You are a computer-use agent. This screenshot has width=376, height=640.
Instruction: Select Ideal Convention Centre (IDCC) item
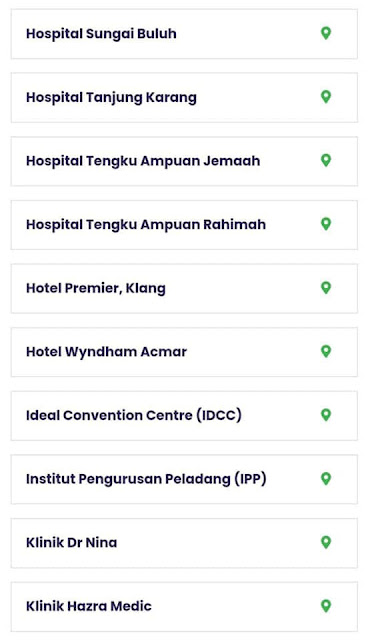click(184, 416)
